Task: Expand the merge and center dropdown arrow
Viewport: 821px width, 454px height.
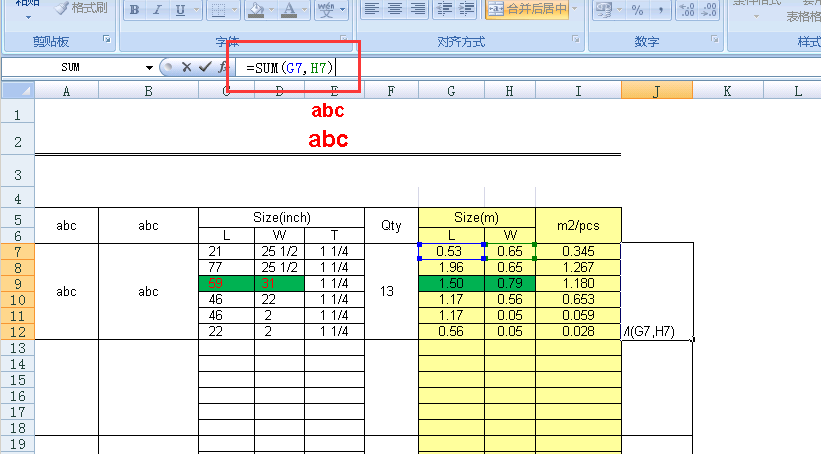Action: click(x=576, y=10)
